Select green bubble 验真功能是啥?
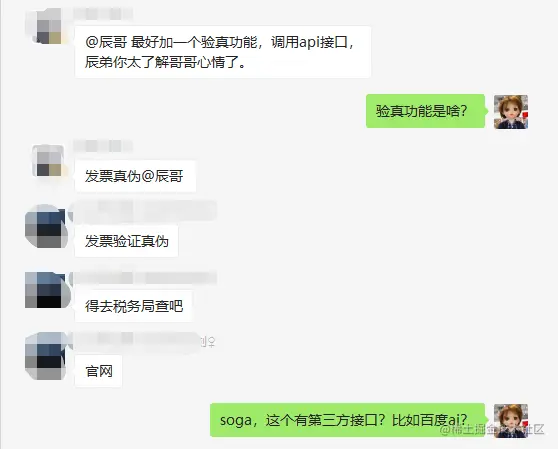The height and width of the screenshot is (449, 558). click(426, 111)
